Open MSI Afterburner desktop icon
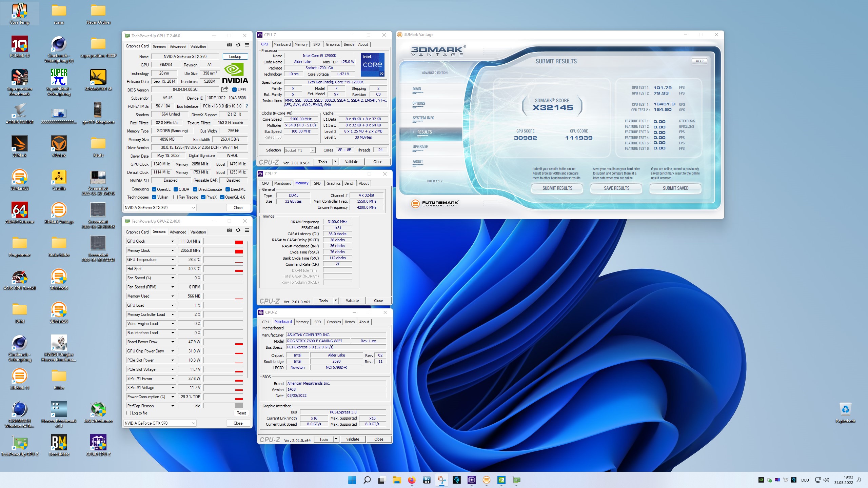This screenshot has height=488, width=868. point(98,412)
